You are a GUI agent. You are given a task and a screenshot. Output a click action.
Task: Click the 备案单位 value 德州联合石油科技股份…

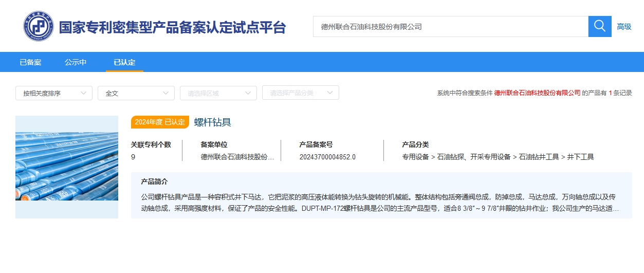pyautogui.click(x=237, y=157)
